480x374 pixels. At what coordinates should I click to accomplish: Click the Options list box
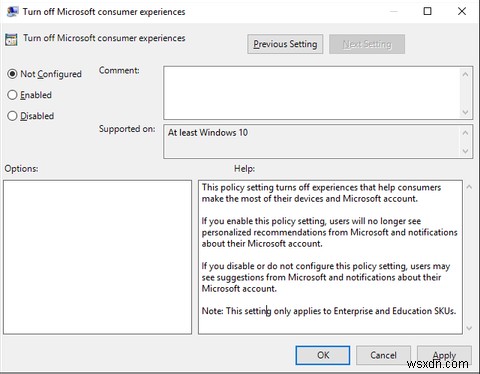tap(97, 257)
